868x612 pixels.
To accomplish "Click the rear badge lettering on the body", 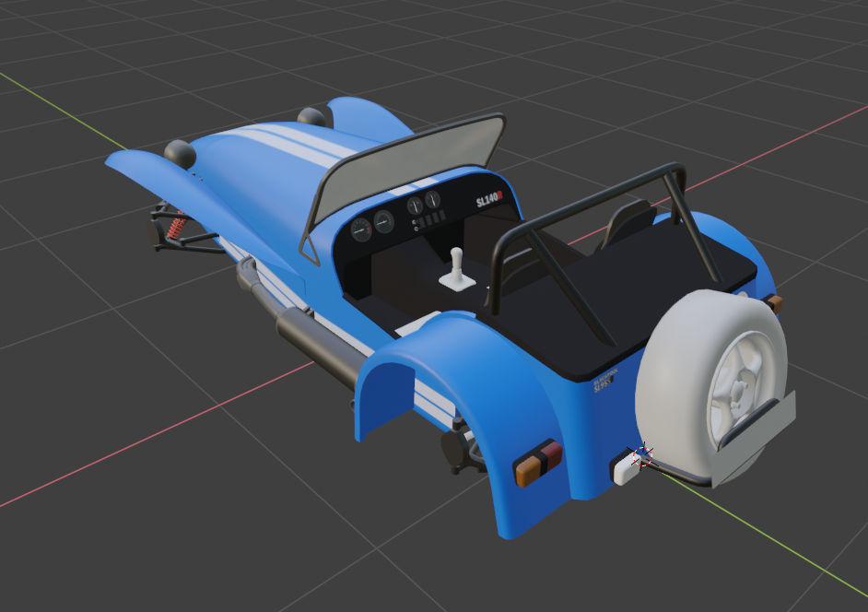I will [604, 382].
